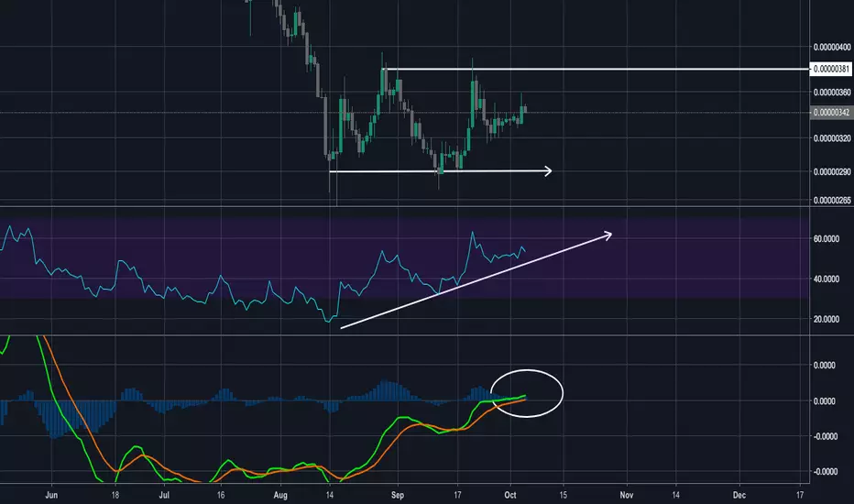Select the 0.00000400 price axis value
The image size is (854, 504).
[832, 48]
